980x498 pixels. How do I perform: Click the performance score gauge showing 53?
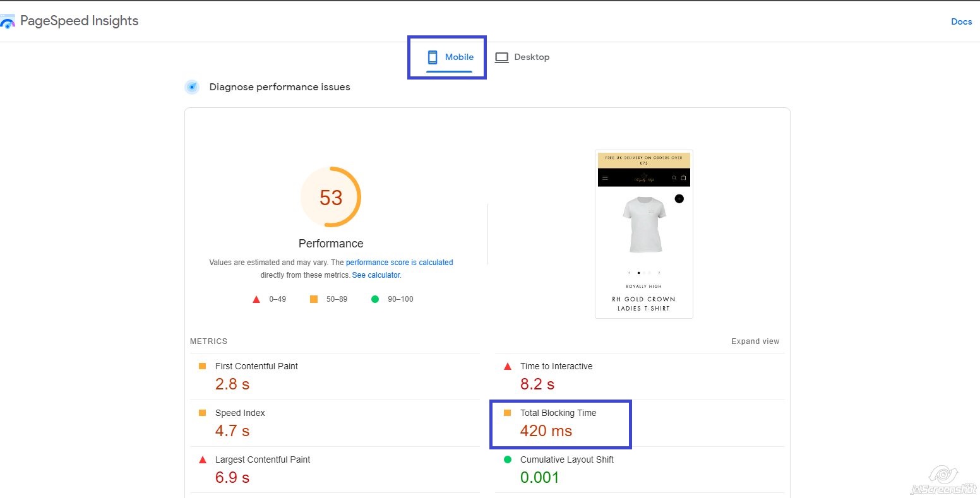(331, 198)
